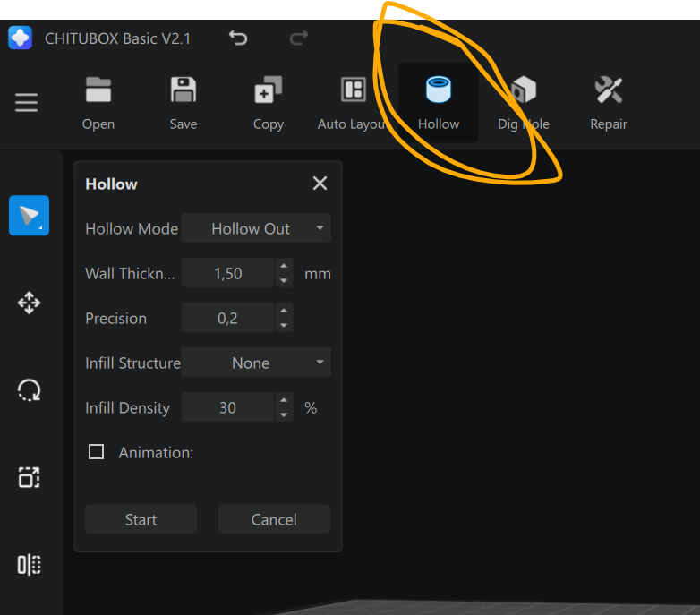Click the CHITUBOX app logo

pos(20,38)
